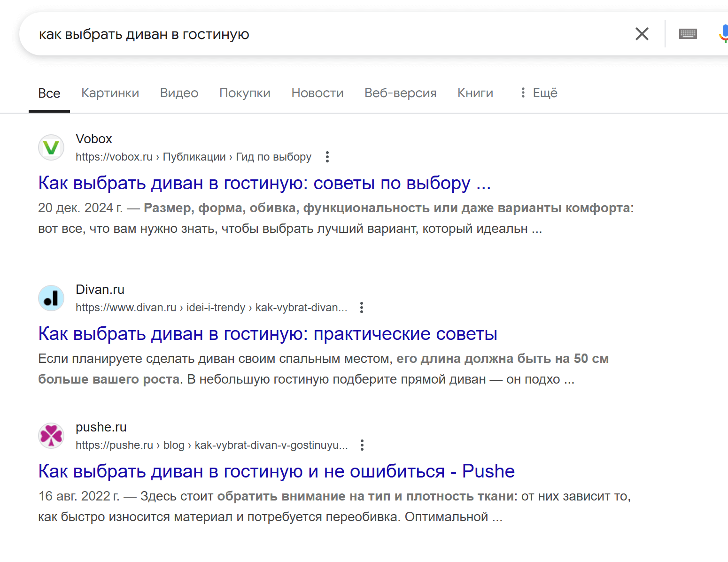Switch to the Картинки tab
728x562 pixels.
coord(110,92)
